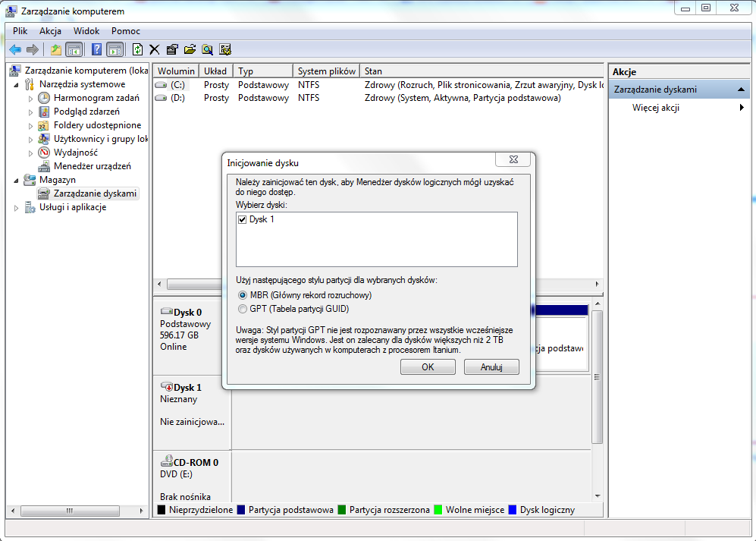756x541 pixels.
Task: Click the (D:) volume drive icon
Action: pyautogui.click(x=161, y=98)
